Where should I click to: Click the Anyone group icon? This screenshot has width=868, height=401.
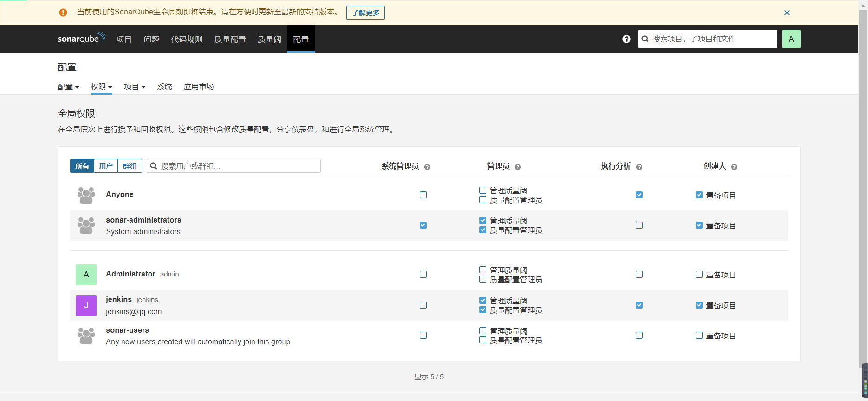(86, 195)
